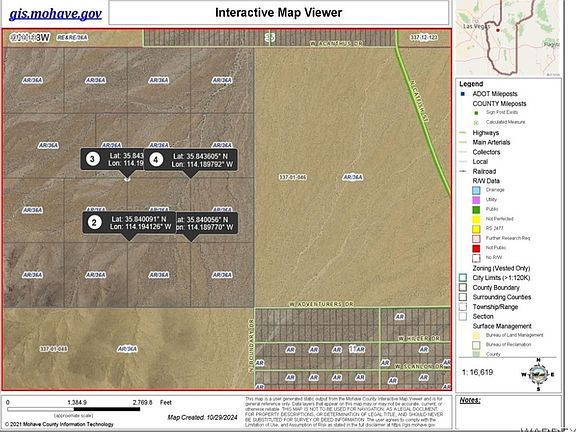This screenshot has height=432, width=576.
Task: Click the City Limits legend box
Action: 463,278
